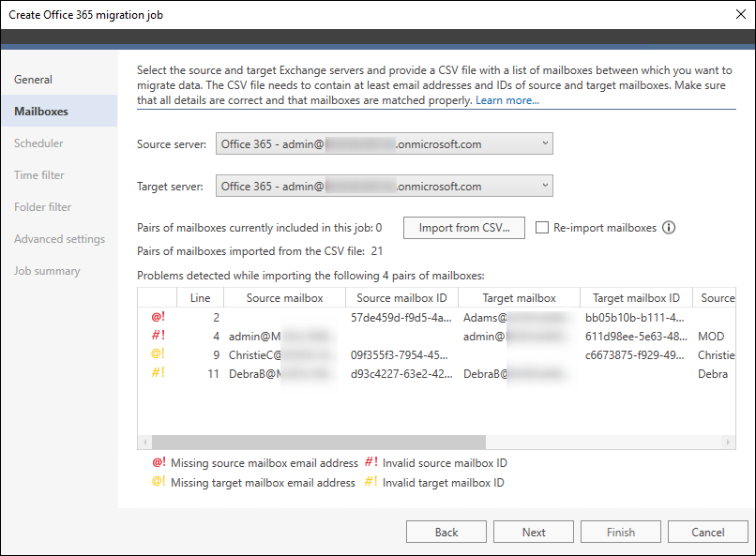Sort by the Source mailbox ID column header
Screen dimensions: 756x556
click(x=401, y=298)
